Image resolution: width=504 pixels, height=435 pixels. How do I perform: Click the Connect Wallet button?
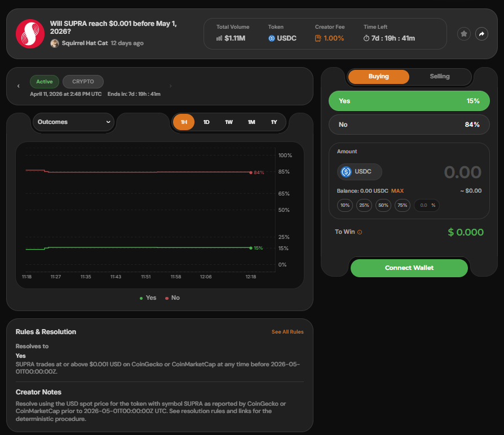coord(409,268)
